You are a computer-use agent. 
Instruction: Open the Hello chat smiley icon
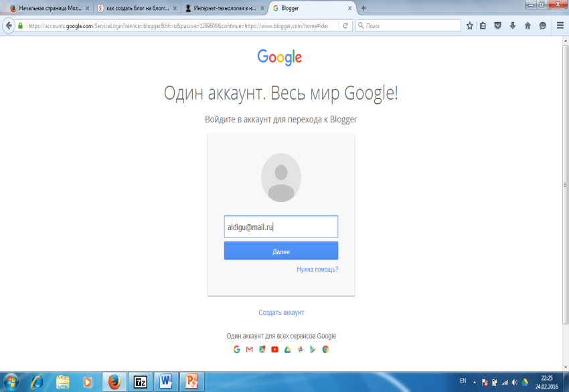click(x=542, y=25)
